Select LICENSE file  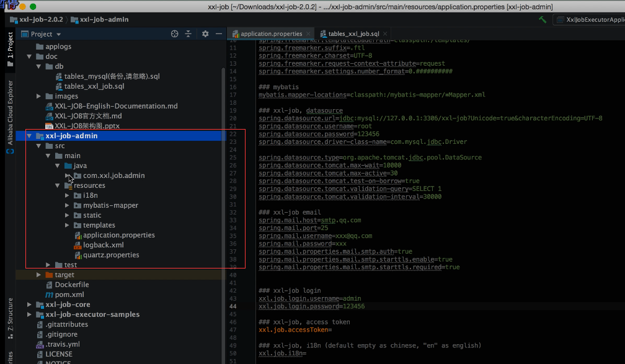55,355
